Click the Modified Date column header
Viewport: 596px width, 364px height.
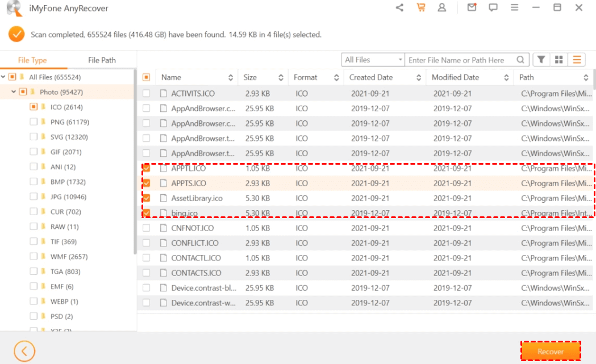[x=455, y=77]
